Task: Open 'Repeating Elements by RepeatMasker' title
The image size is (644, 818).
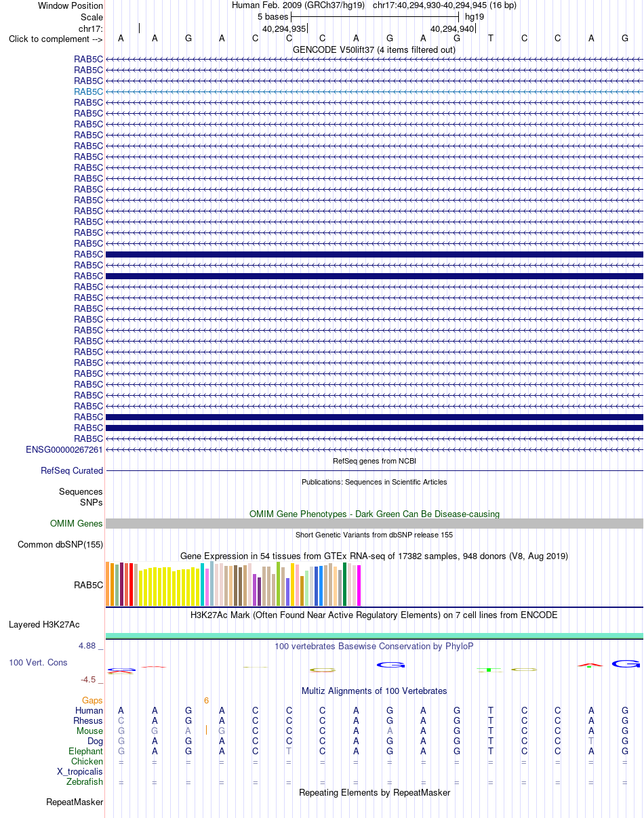Action: point(374,792)
